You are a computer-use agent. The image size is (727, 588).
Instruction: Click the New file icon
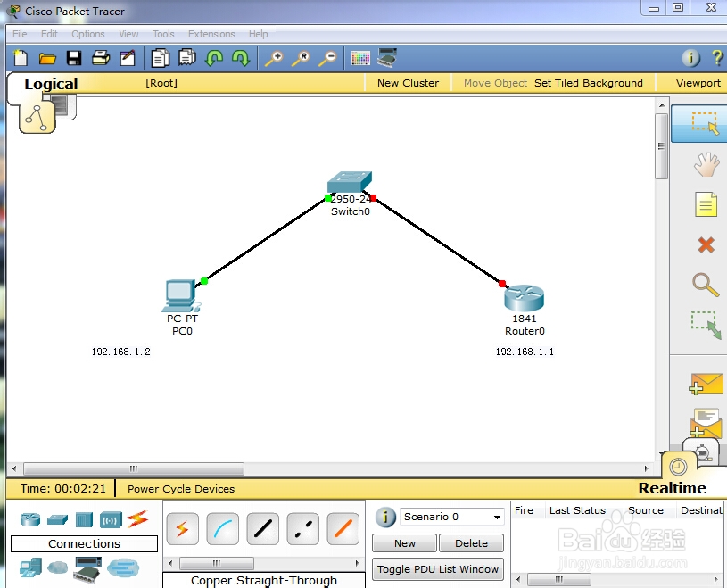click(x=21, y=58)
